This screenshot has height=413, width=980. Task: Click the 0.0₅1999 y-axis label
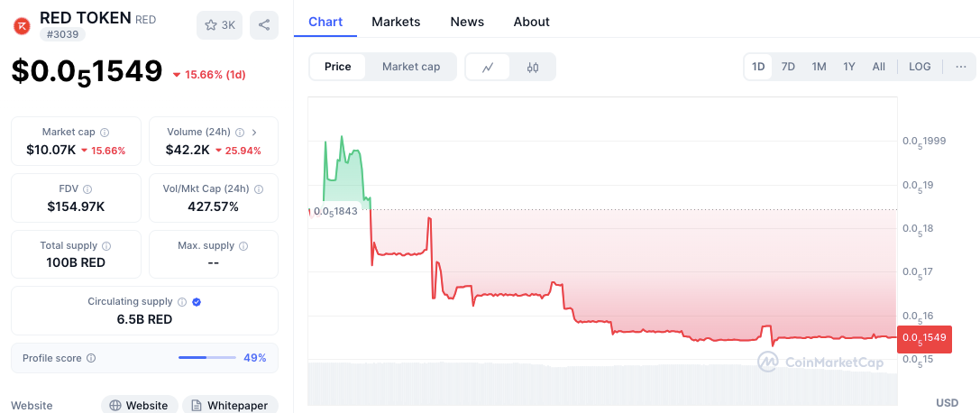pyautogui.click(x=924, y=142)
